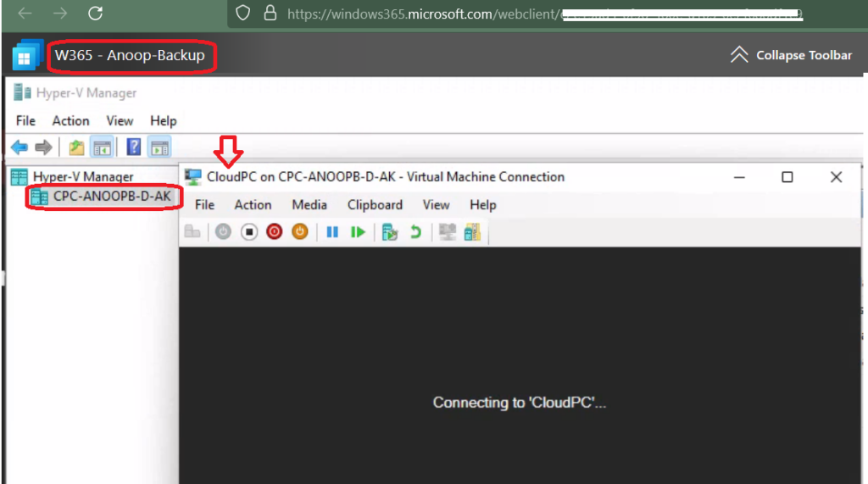Screen dimensions: 868x484
Task: Click the Share/Resources toolbar icon
Action: pyautogui.click(x=472, y=231)
